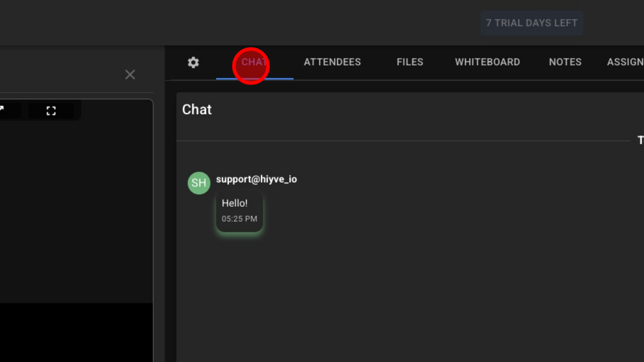The height and width of the screenshot is (362, 644).
Task: Click the 7 TRIAL DAYS LEFT badge
Action: click(532, 23)
